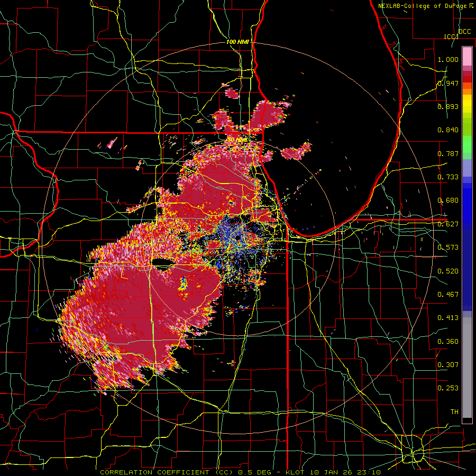Screen dimensions: 476x476
Task: Select the 1.000 color scale value
Action: point(448,59)
